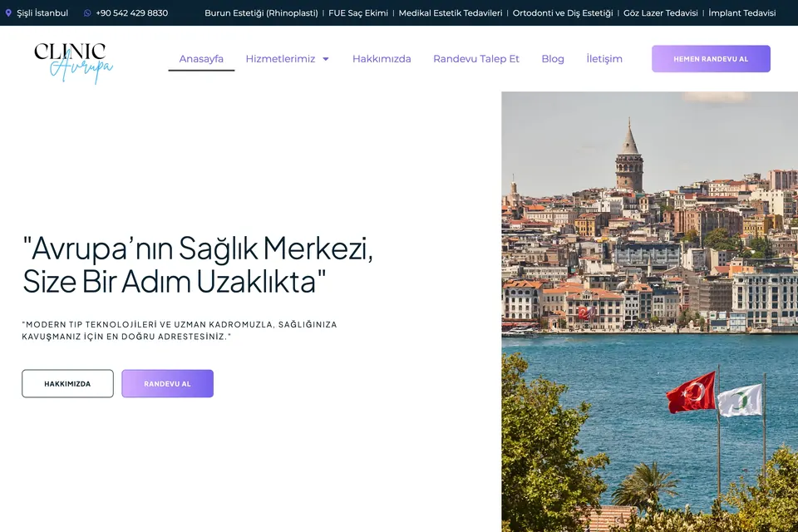Click the Istanbul Galata Tower hero image
Viewport: 798px width, 532px height.
pyautogui.click(x=649, y=312)
